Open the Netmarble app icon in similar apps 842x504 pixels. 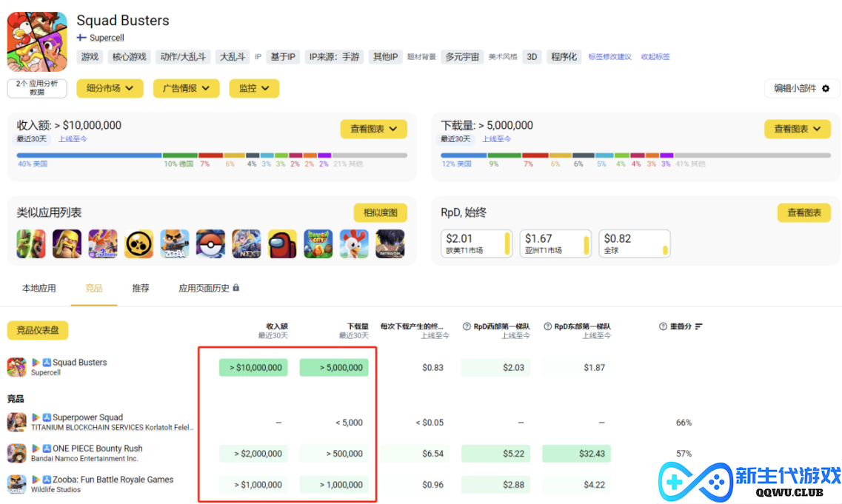click(390, 243)
